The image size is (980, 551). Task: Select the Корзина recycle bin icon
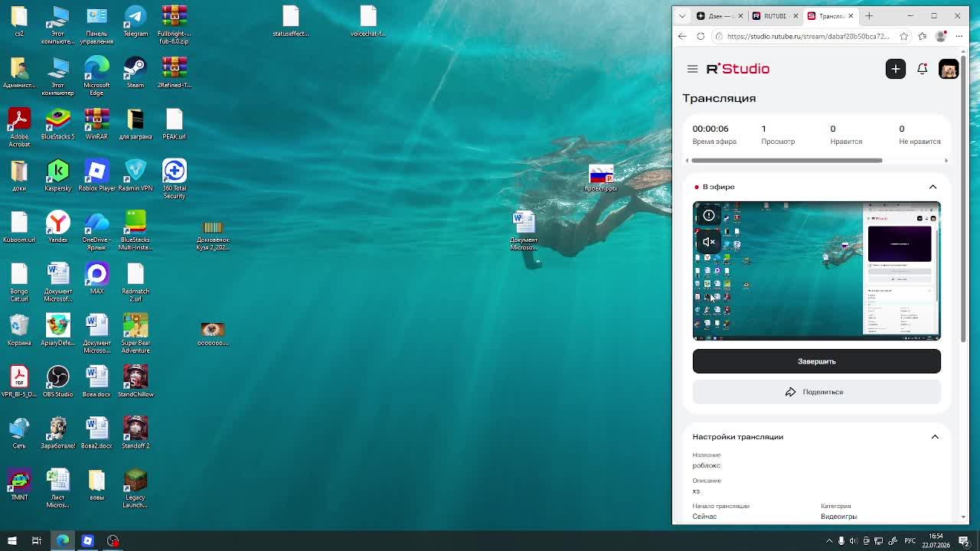pos(19,330)
